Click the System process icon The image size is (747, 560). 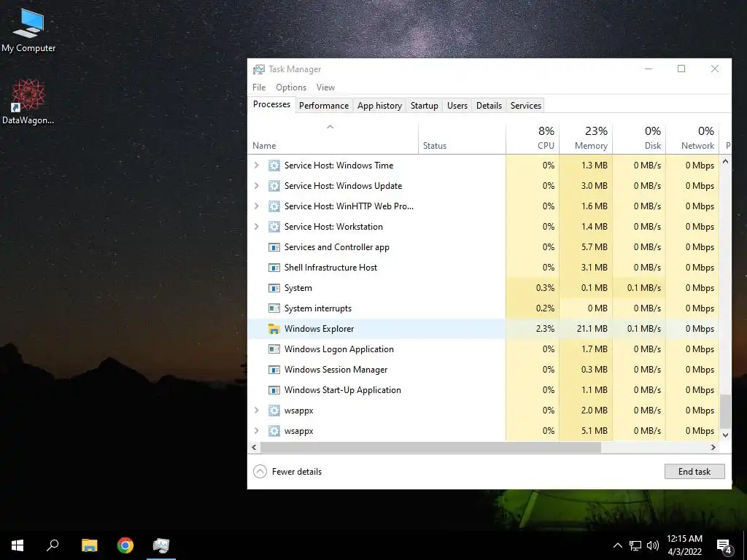(274, 288)
